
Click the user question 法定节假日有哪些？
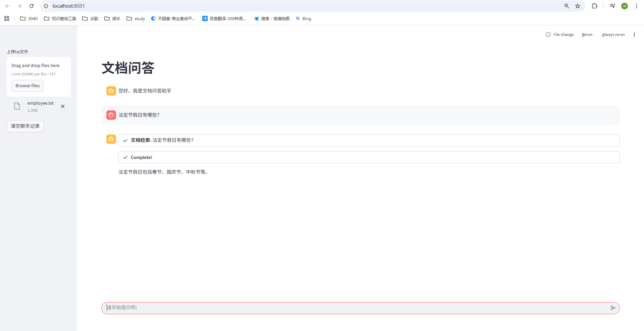139,115
